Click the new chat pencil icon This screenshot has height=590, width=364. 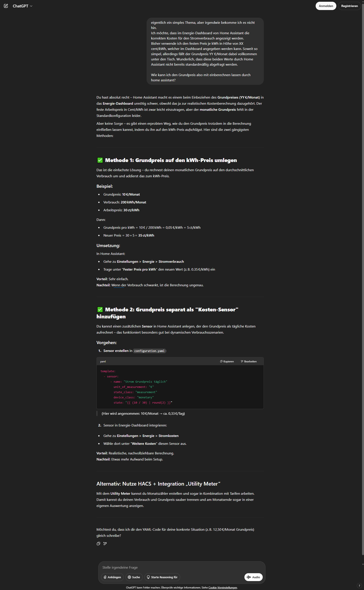click(6, 6)
